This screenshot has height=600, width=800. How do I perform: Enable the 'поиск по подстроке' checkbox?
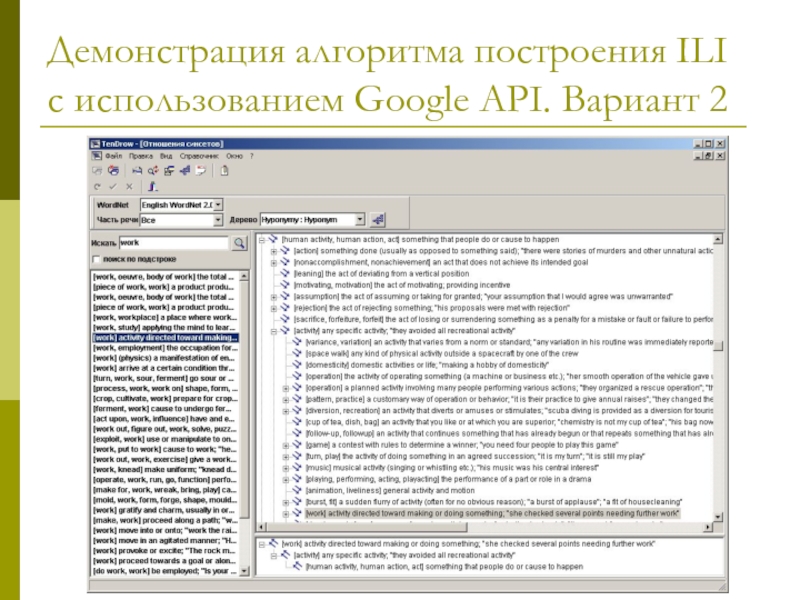98,258
